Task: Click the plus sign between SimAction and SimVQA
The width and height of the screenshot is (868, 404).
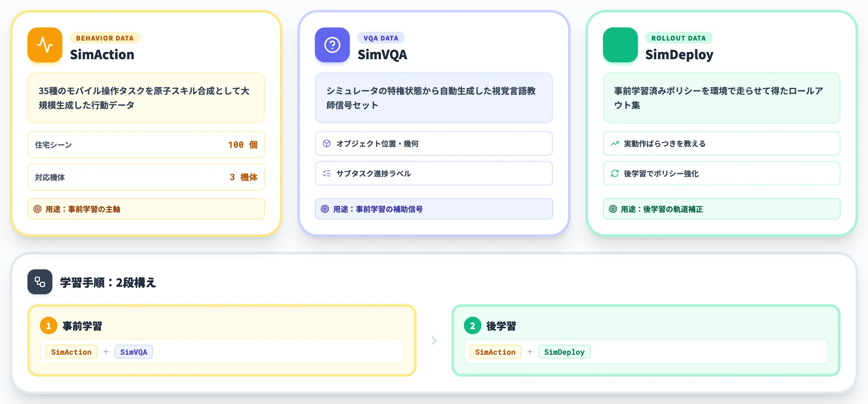Action: click(x=106, y=352)
